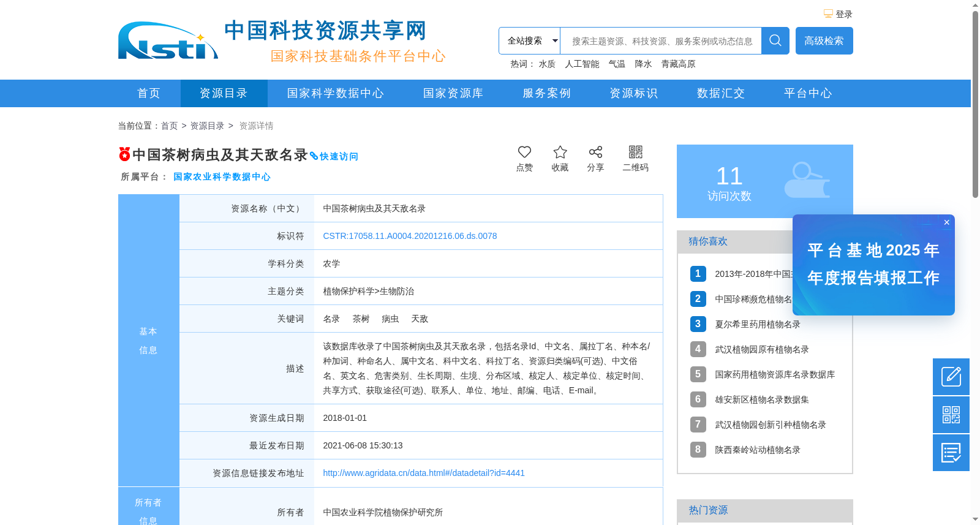The height and width of the screenshot is (525, 980).
Task: Click 快速访问 quick access link
Action: pos(334,156)
